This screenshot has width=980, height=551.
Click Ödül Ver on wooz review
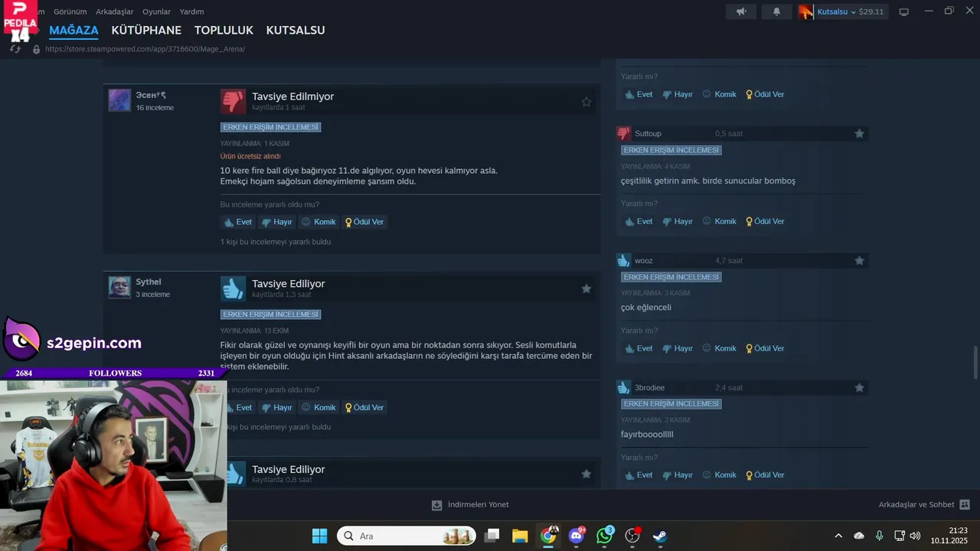[765, 348]
